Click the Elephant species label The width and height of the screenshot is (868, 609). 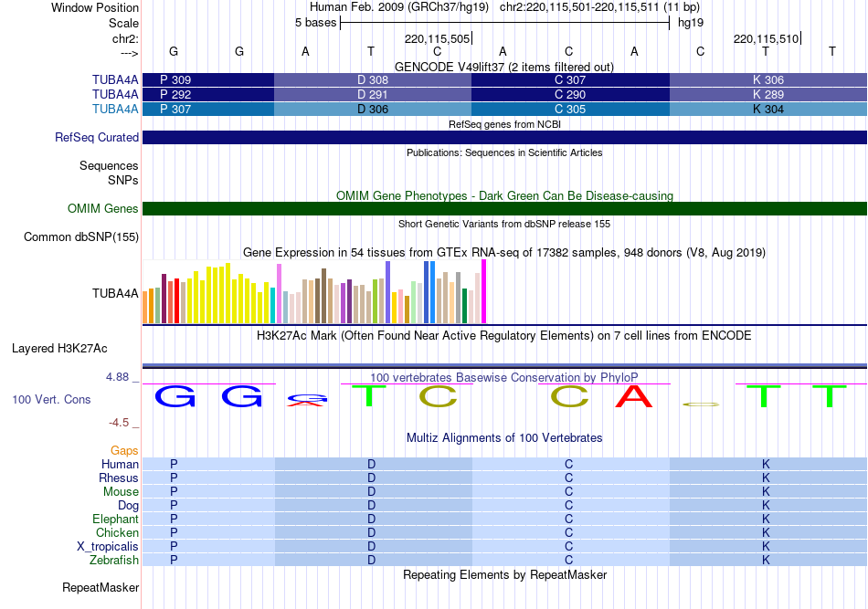coord(115,519)
